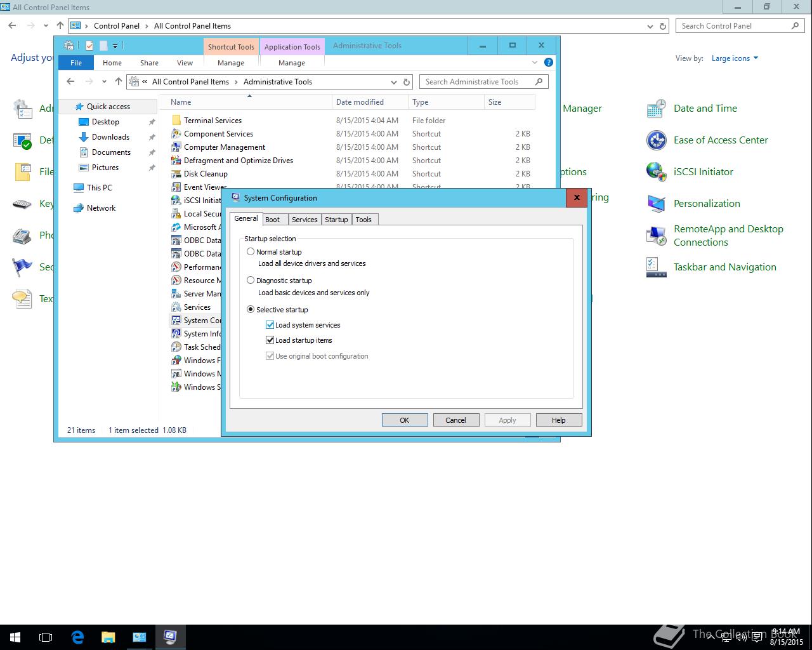812x650 pixels.
Task: Expand Administrative Tools address history dropdown
Action: tap(393, 82)
